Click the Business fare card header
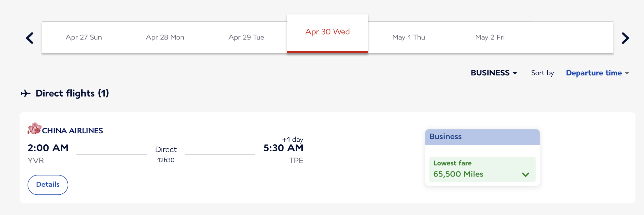 click(x=482, y=136)
